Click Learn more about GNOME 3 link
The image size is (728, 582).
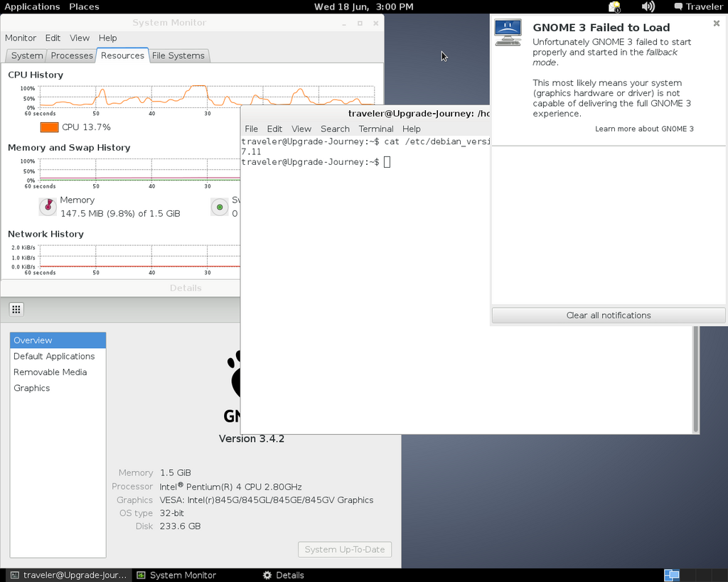(644, 129)
